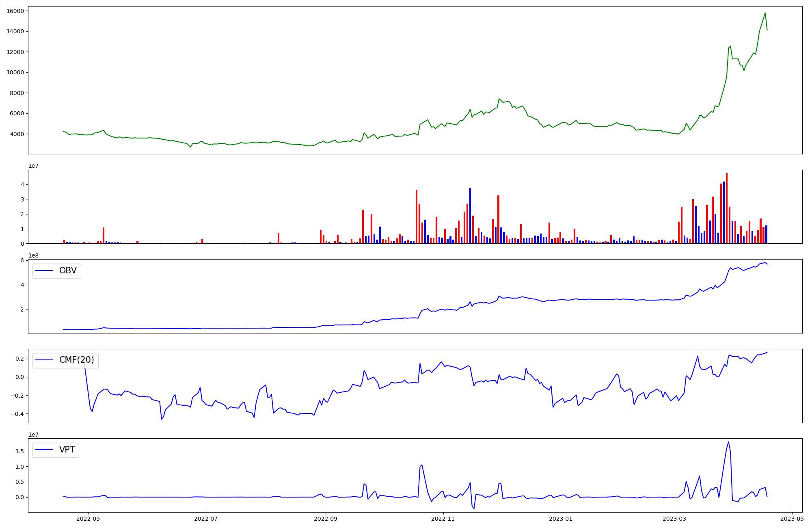
Task: Click the 6000 price axis tick
Action: click(17, 113)
